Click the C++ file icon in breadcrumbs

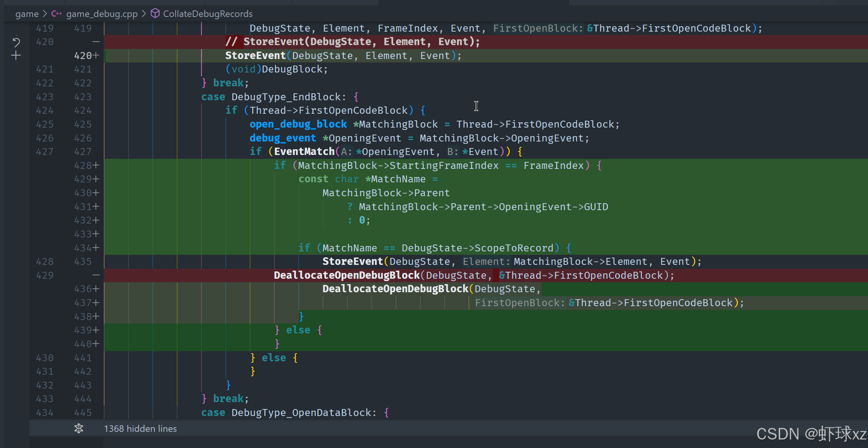click(56, 14)
